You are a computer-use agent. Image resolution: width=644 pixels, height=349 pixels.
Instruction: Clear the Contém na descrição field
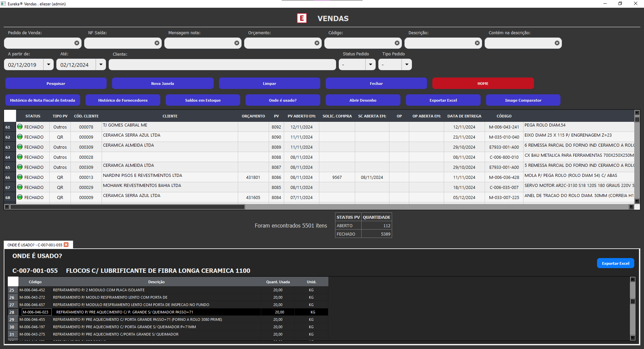click(x=557, y=43)
